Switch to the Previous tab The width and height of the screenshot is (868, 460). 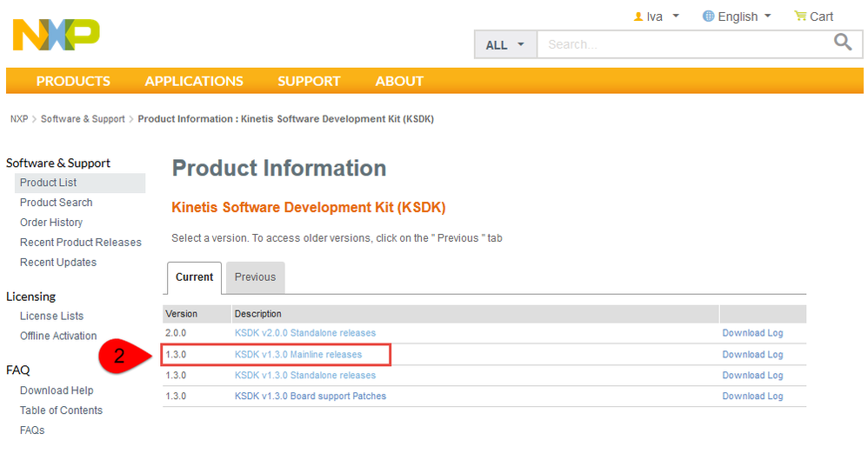[x=255, y=277]
